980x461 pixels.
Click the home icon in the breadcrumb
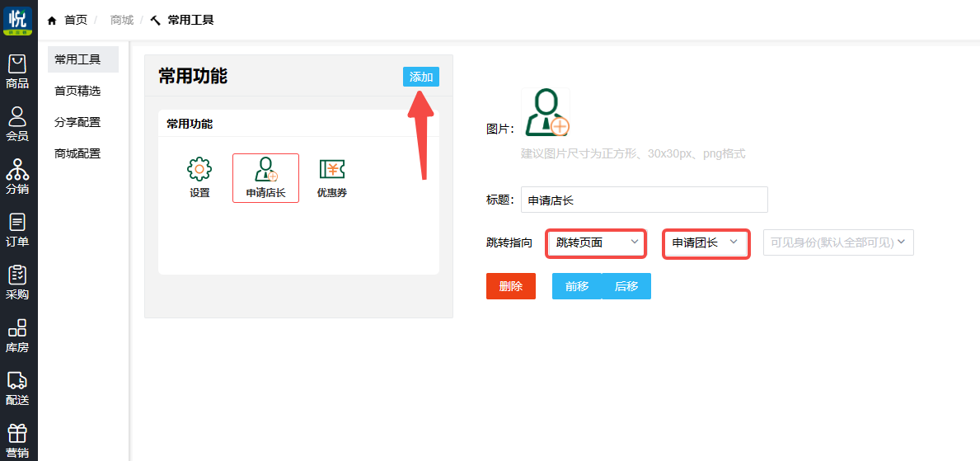(x=52, y=21)
